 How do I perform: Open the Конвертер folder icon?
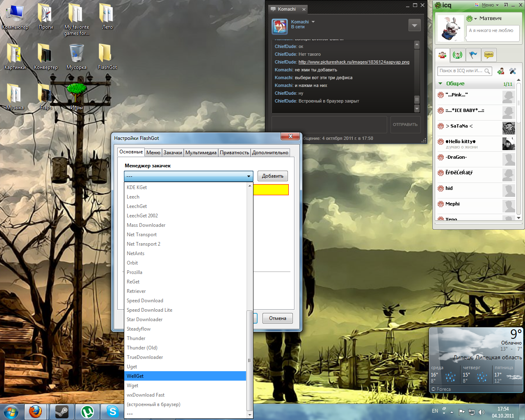click(46, 57)
